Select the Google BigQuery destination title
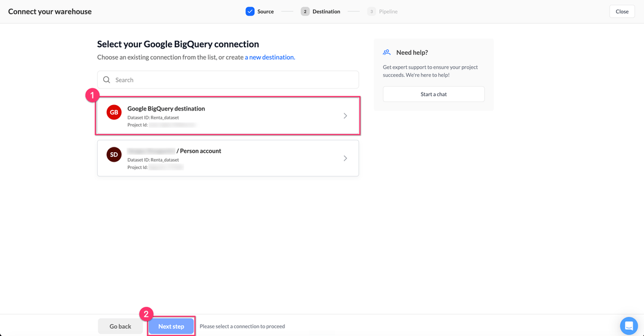 coord(166,109)
